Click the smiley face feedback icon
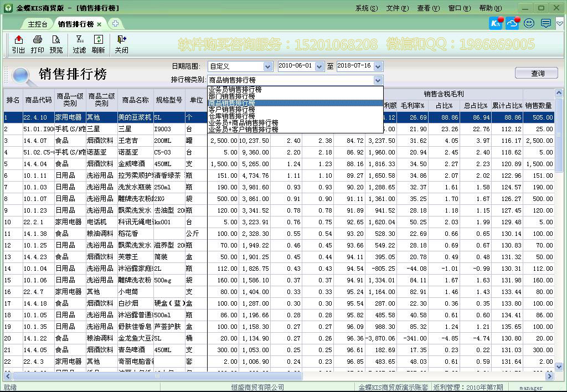 529,23
